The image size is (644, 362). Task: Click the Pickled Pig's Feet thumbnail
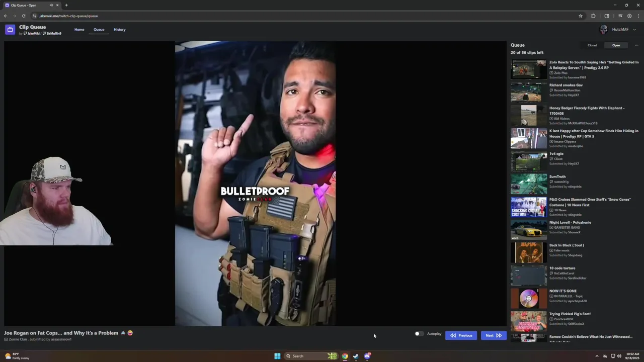tap(528, 321)
